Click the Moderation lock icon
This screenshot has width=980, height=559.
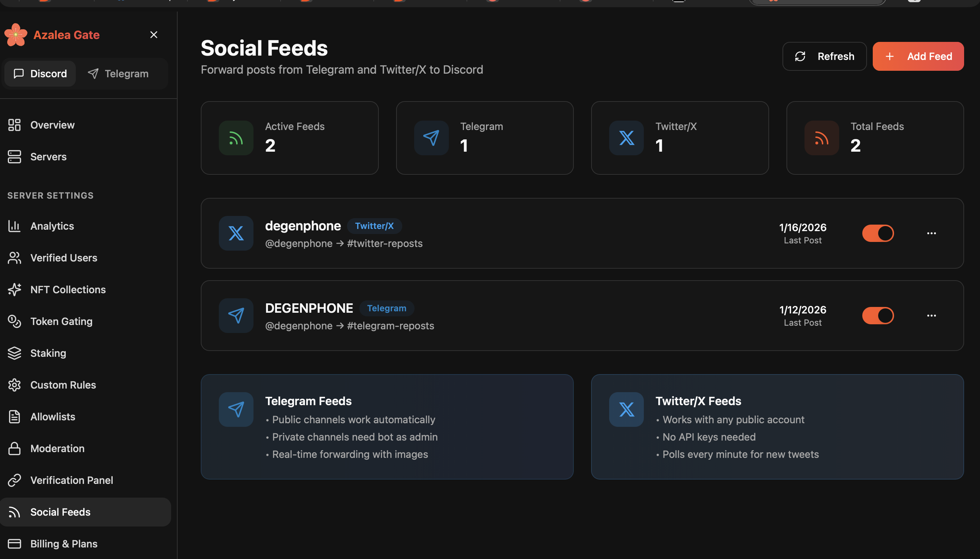14,448
